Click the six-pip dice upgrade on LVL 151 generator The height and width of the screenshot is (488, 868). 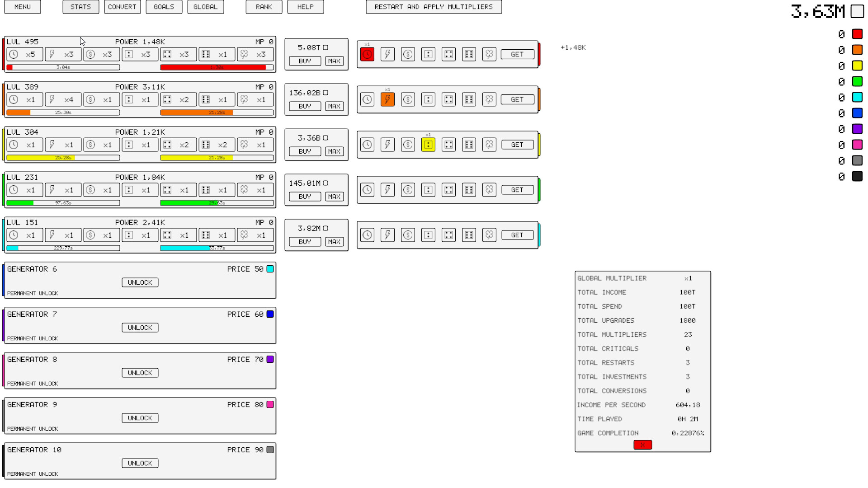click(x=217, y=235)
